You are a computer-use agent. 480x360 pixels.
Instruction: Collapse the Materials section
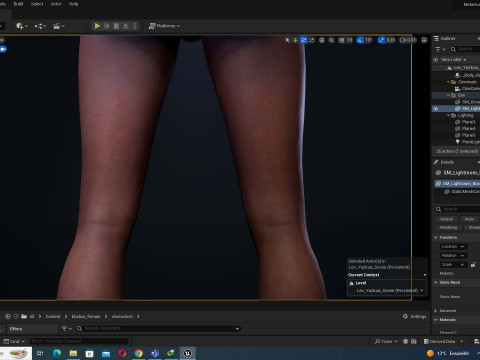tap(435, 320)
